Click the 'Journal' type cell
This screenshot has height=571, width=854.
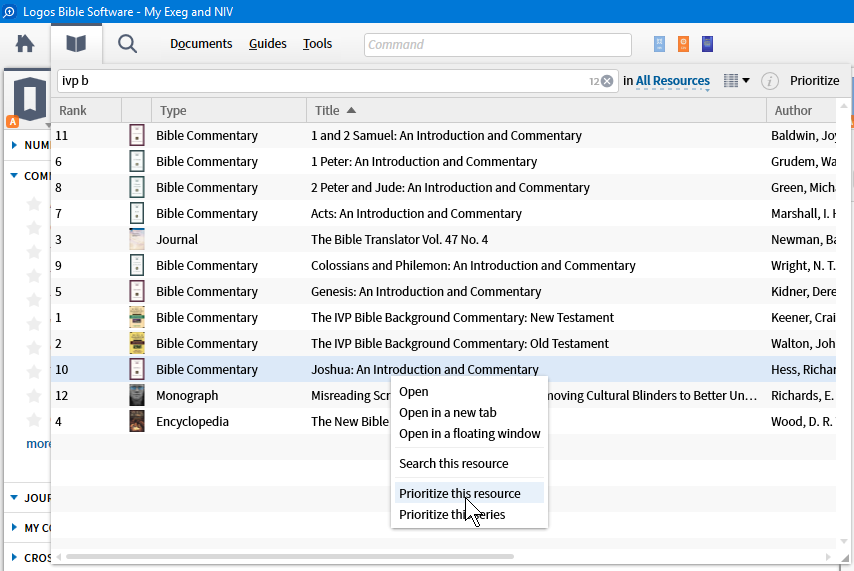(x=176, y=240)
